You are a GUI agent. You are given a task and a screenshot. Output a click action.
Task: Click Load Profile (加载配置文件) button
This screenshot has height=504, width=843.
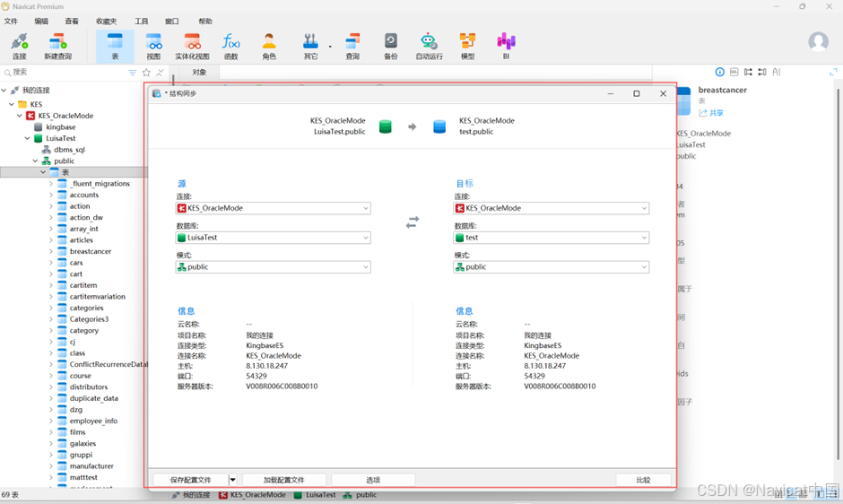284,480
